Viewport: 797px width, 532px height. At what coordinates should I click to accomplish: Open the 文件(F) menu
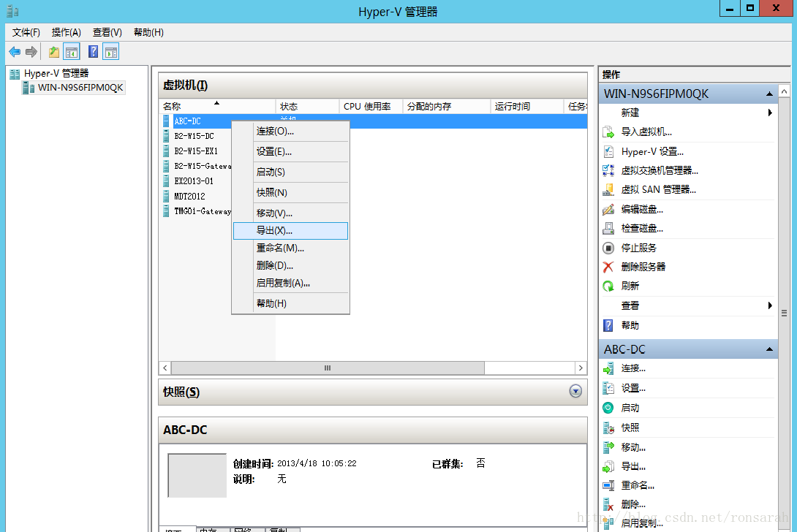click(x=26, y=33)
